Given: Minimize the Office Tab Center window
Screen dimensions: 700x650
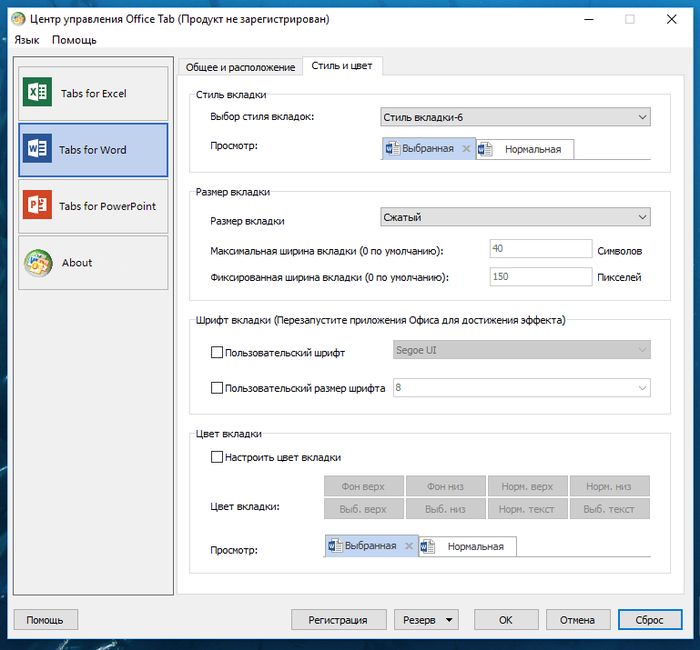Looking at the screenshot, I should click(589, 19).
